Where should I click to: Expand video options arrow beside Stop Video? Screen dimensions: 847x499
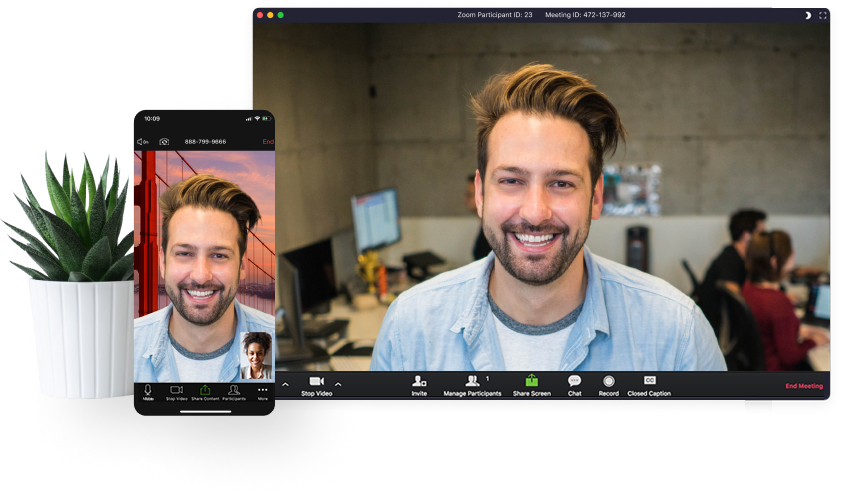(338, 384)
